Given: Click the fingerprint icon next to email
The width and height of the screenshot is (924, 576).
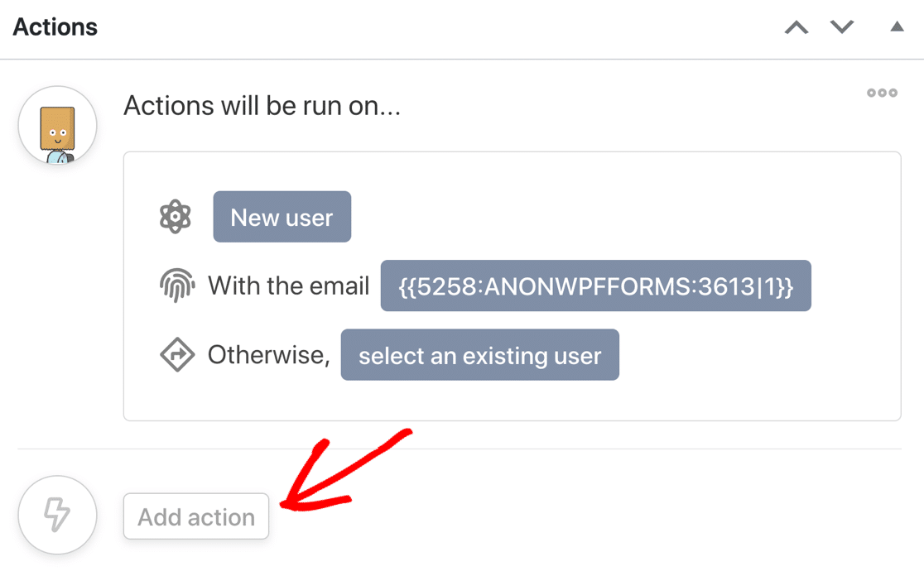Looking at the screenshot, I should [176, 286].
